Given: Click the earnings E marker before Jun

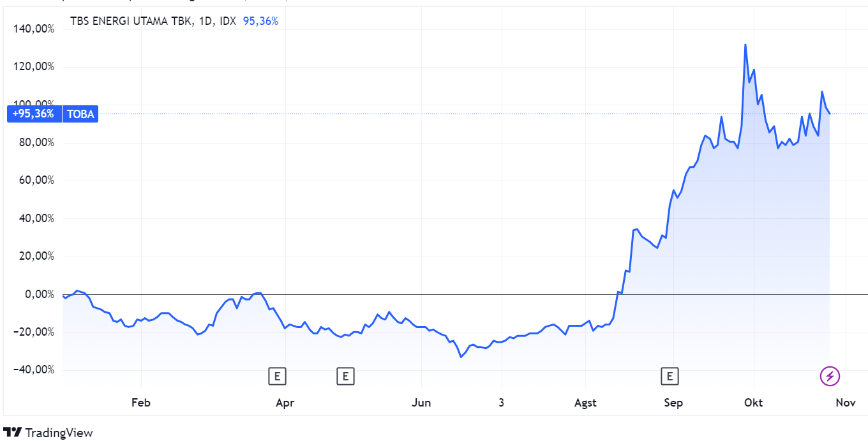Looking at the screenshot, I should 345,377.
